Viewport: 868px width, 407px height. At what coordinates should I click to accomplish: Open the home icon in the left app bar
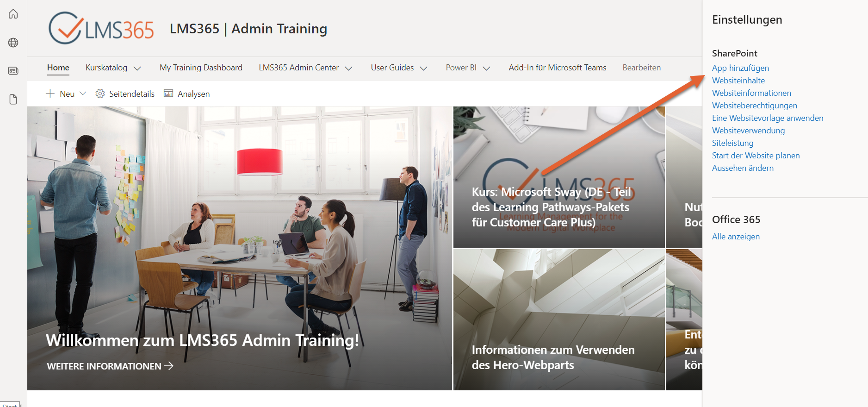coord(13,14)
